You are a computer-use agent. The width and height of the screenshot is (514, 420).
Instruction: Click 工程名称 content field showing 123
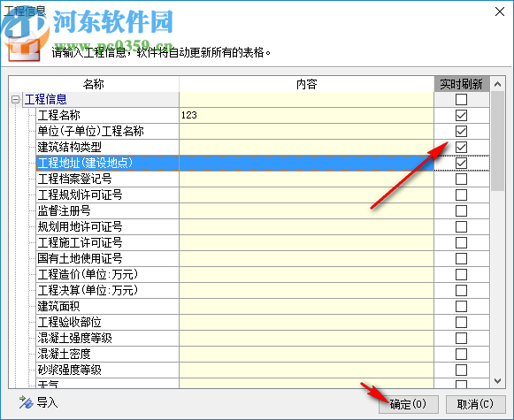click(x=306, y=115)
